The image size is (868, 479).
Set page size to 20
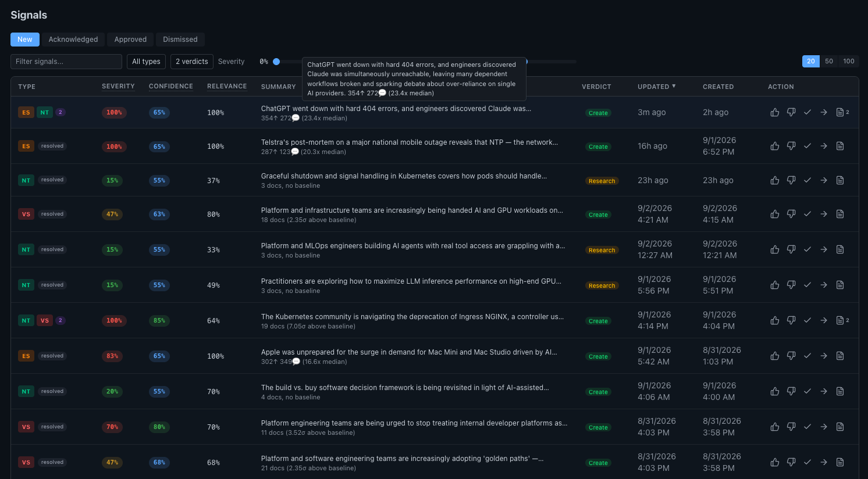[x=811, y=61]
